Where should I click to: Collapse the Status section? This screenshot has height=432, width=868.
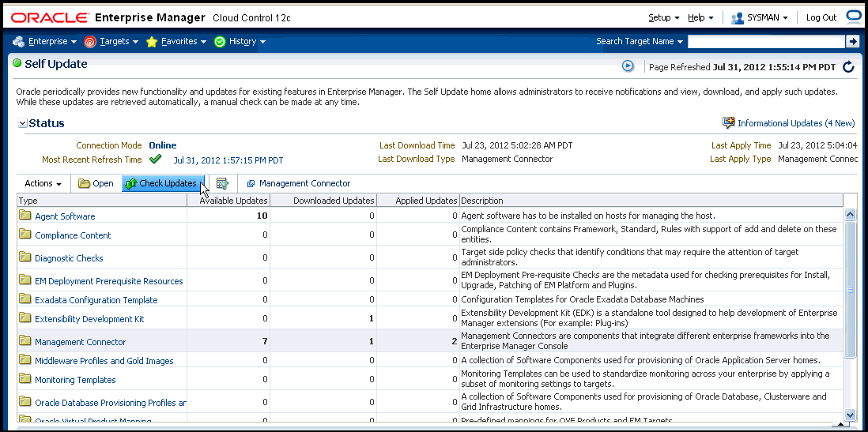(x=23, y=124)
